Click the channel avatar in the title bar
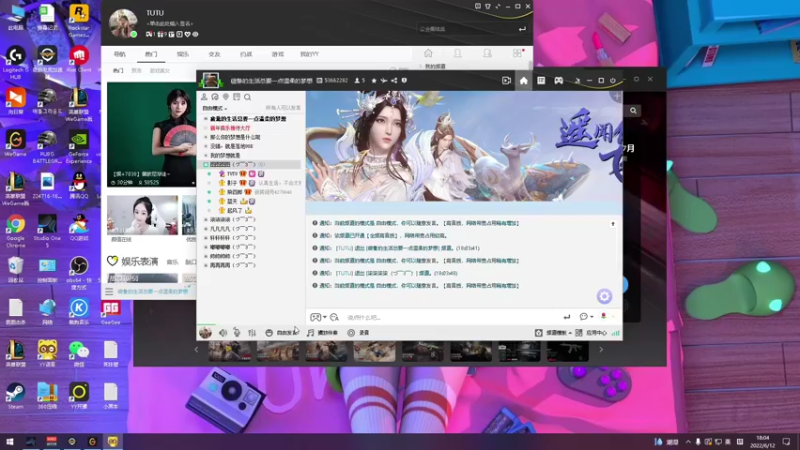 tap(210, 80)
